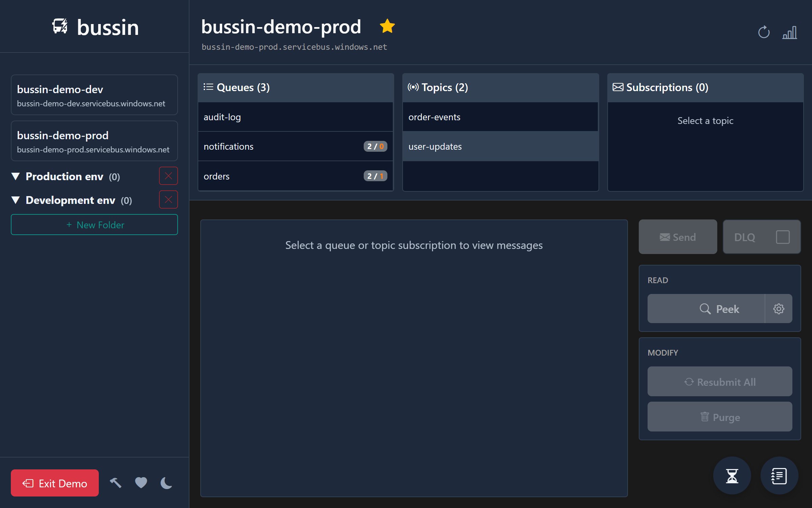The height and width of the screenshot is (508, 812).
Task: Collapse the Development env folder triangle
Action: (16, 200)
